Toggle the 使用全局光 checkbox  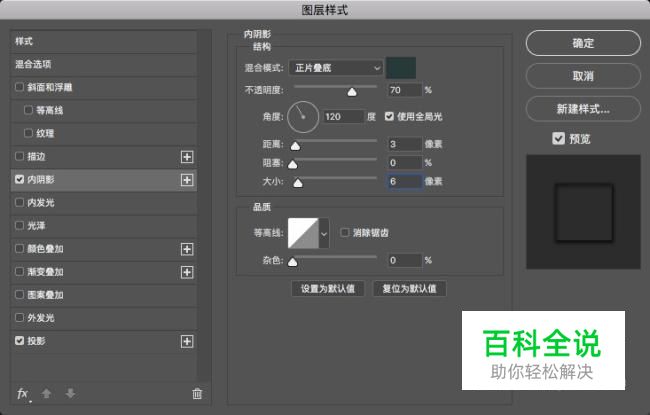click(389, 116)
